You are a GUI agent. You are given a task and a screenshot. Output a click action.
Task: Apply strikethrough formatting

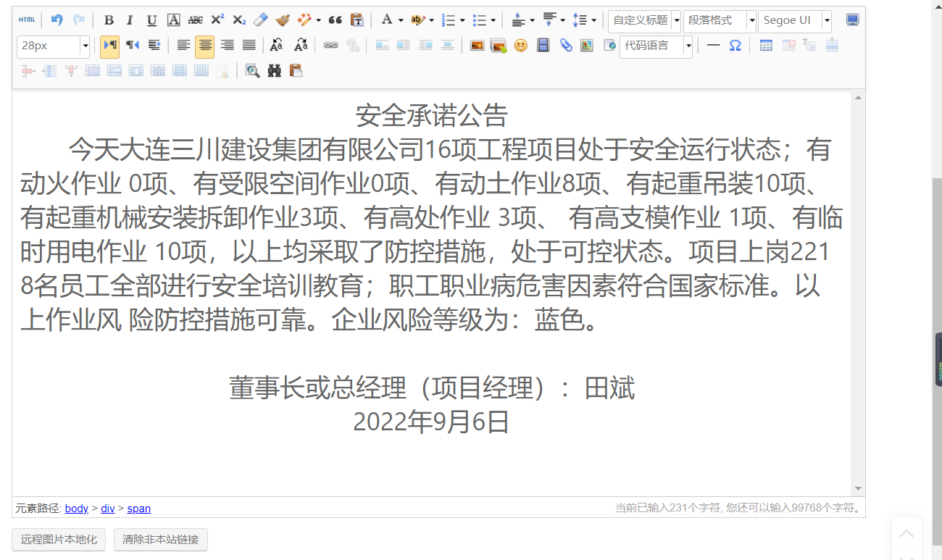point(195,20)
